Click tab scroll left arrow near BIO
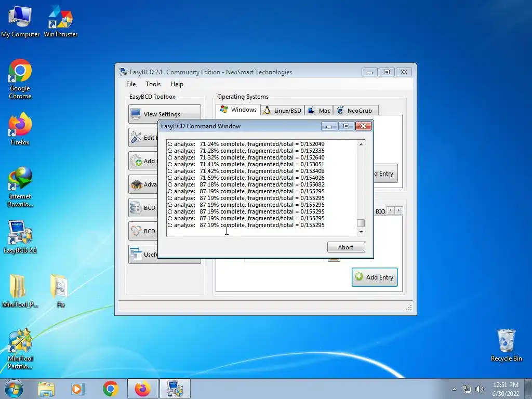 tap(391, 210)
